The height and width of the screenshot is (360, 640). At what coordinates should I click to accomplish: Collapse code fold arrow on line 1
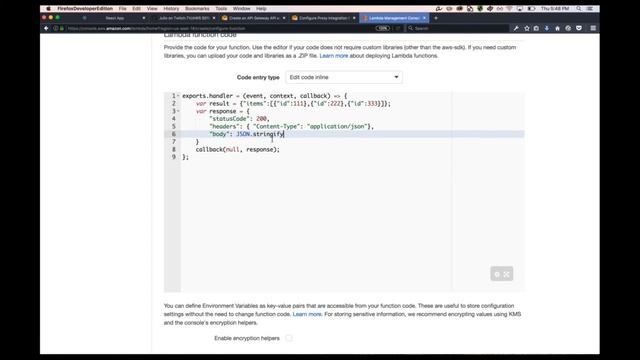[x=178, y=96]
